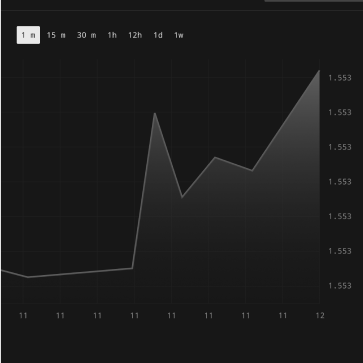Screen dimensions: 363x363
Task: Click the first "11" time axis label
Action: click(23, 315)
